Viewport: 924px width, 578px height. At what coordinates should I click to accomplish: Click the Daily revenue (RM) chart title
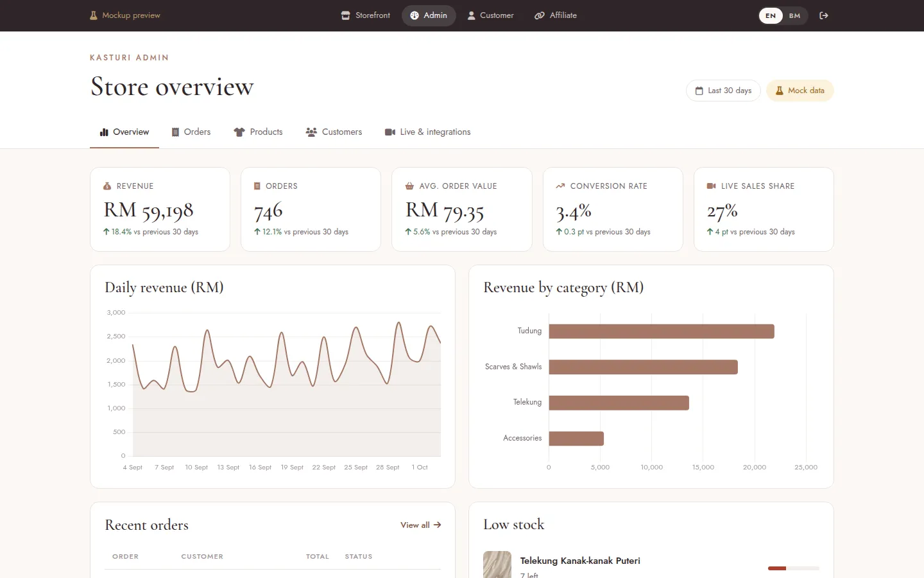(x=164, y=288)
